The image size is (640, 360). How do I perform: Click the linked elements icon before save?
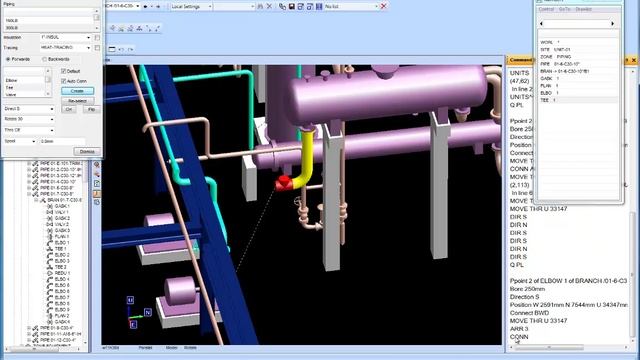(x=282, y=6)
